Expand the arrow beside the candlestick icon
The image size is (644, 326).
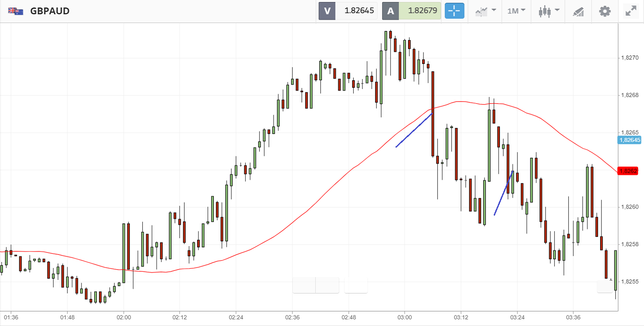coord(557,10)
